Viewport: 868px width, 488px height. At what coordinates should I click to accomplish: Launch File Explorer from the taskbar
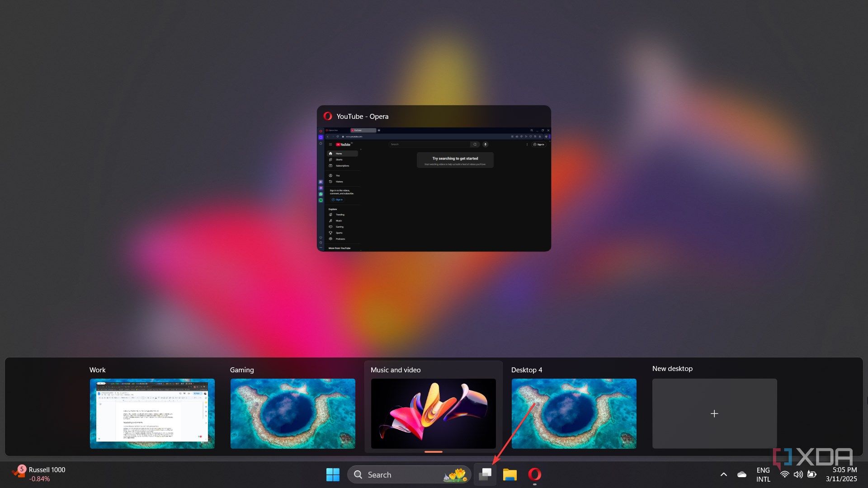[509, 474]
